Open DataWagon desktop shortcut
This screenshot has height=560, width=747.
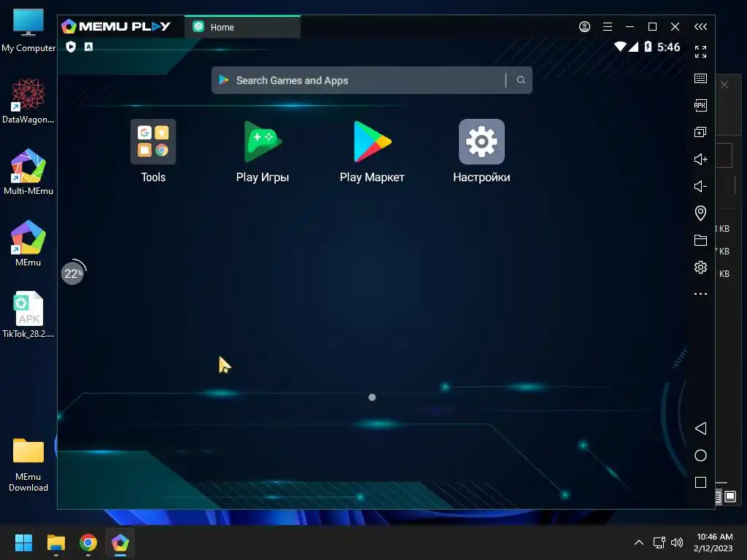pyautogui.click(x=28, y=101)
